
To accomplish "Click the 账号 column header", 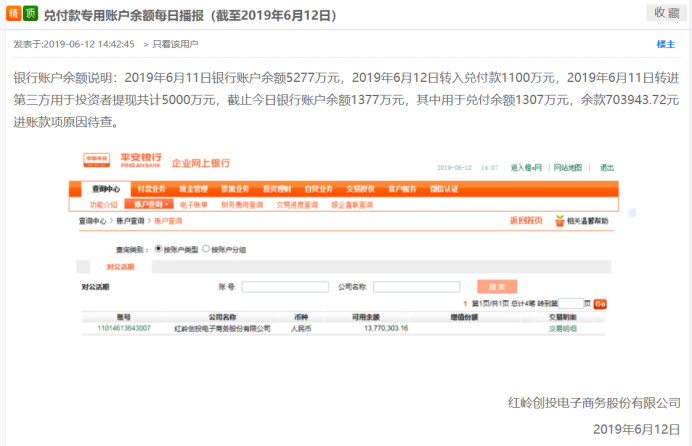I will (124, 317).
